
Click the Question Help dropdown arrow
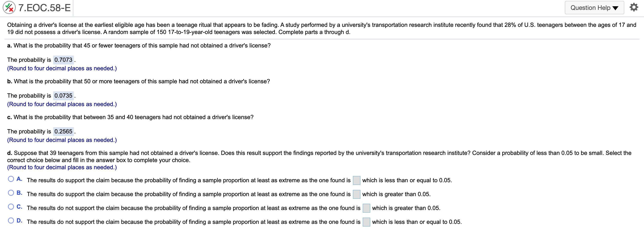coord(615,8)
